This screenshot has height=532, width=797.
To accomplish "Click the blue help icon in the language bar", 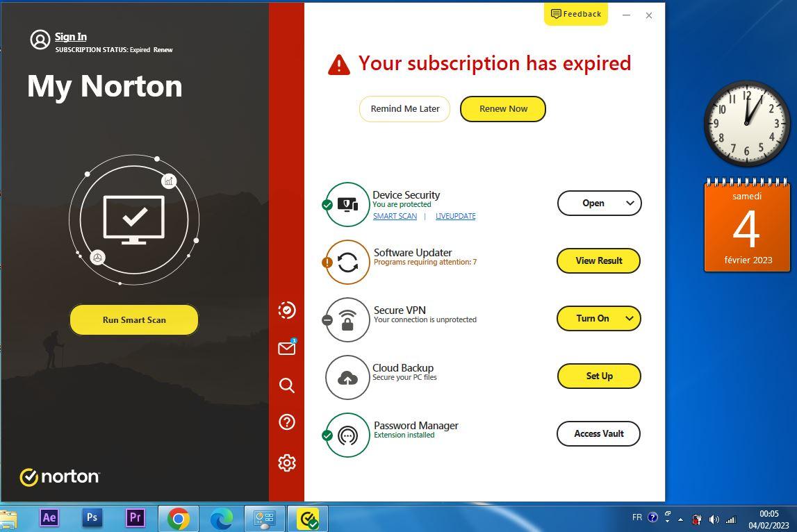I will (653, 518).
